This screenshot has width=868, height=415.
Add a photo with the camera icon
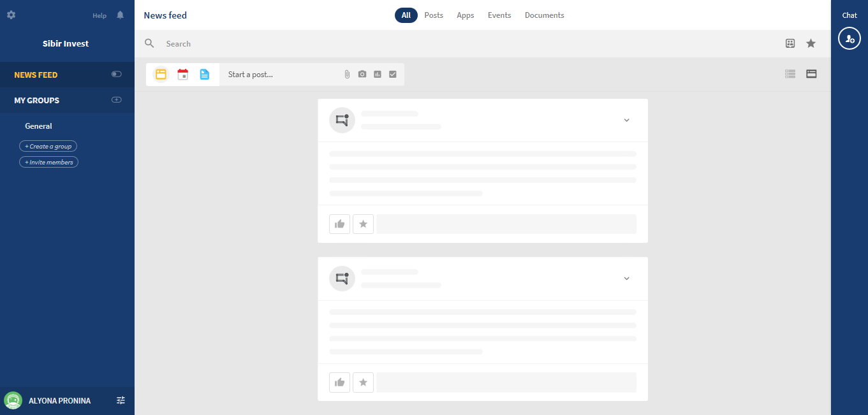[x=362, y=75]
